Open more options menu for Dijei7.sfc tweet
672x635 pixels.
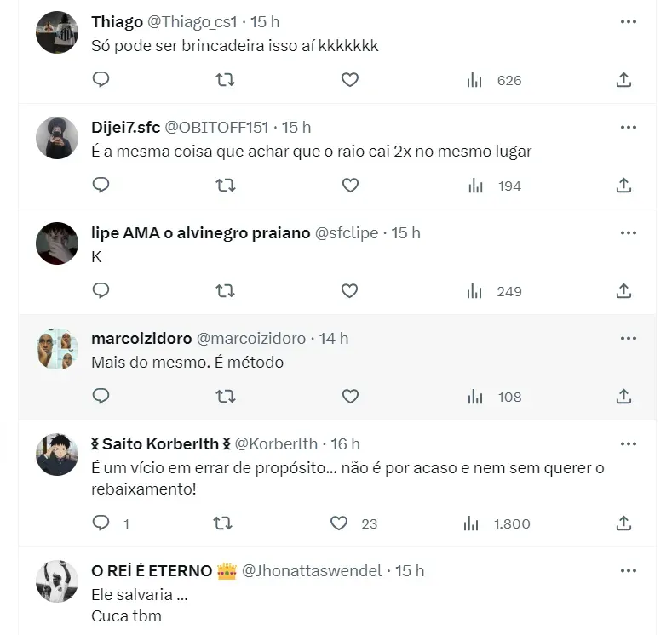629,127
